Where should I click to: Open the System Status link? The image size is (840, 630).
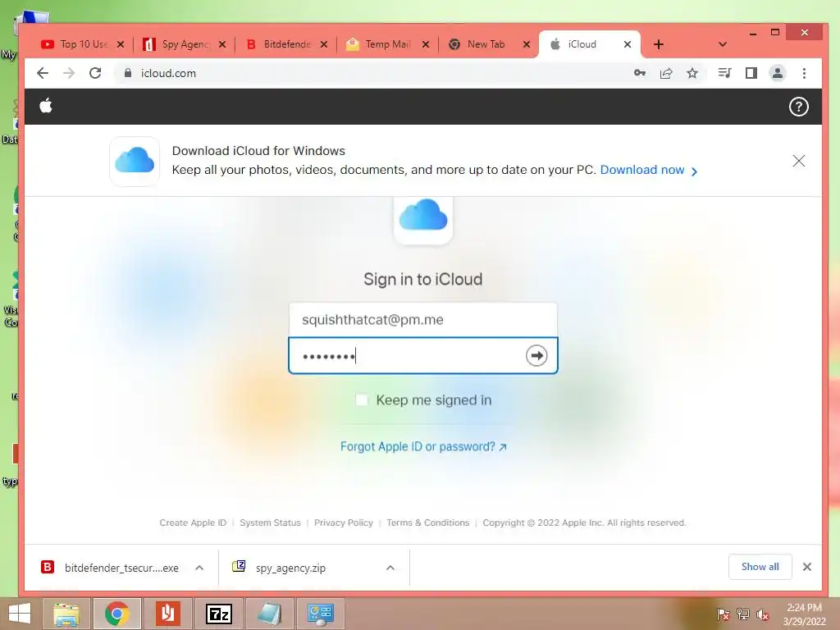coord(270,523)
